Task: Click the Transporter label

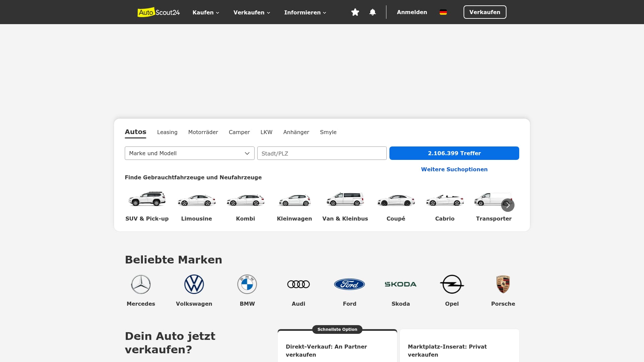Action: pos(494,219)
